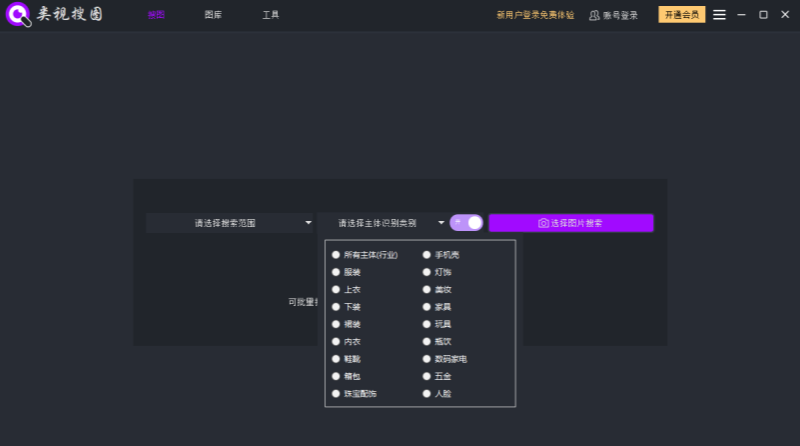Open 账号登录 account login

coord(614,15)
